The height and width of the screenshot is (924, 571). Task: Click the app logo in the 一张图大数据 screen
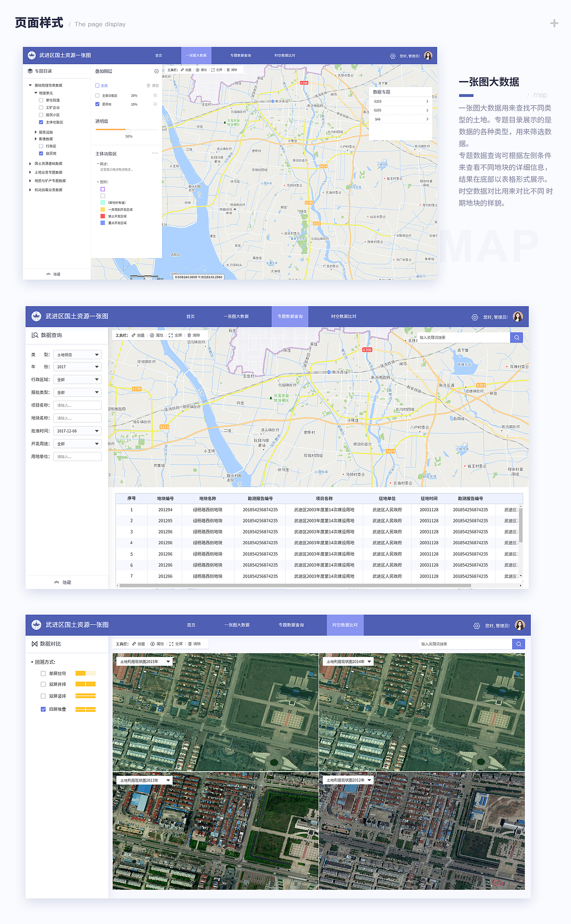(x=32, y=55)
